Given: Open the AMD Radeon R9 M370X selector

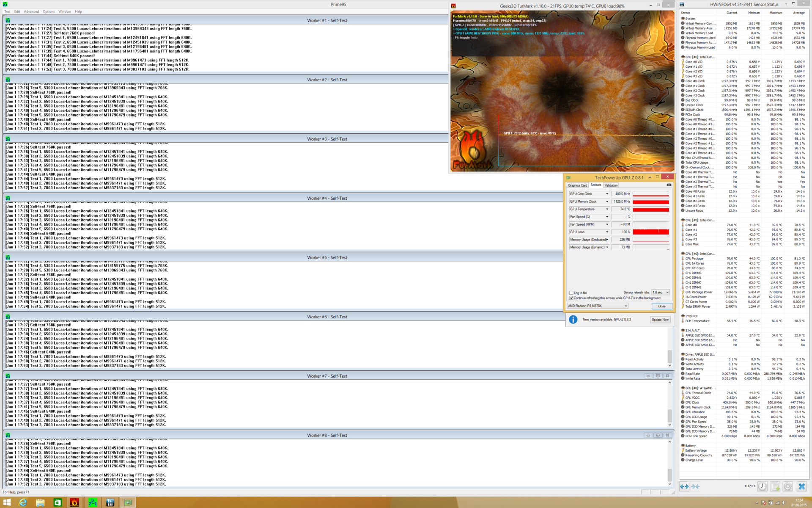Looking at the screenshot, I should click(597, 306).
